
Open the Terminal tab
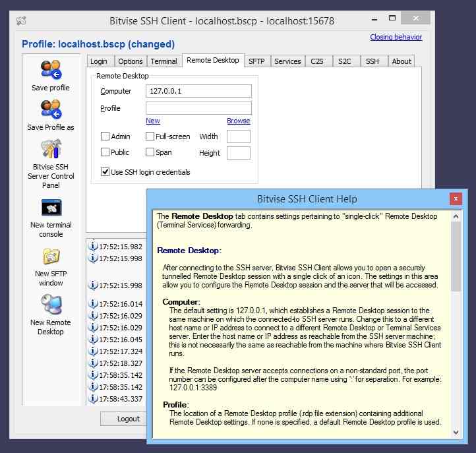164,61
